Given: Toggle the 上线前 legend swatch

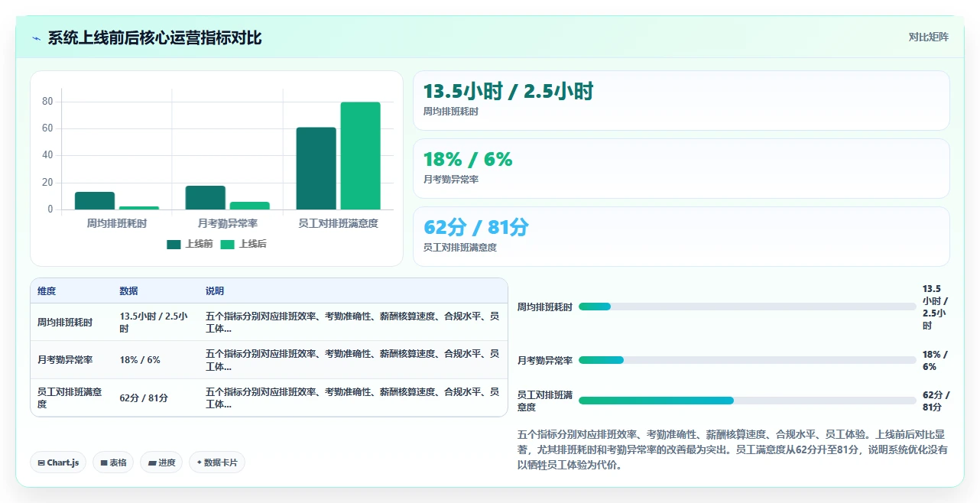Looking at the screenshot, I should pos(174,245).
